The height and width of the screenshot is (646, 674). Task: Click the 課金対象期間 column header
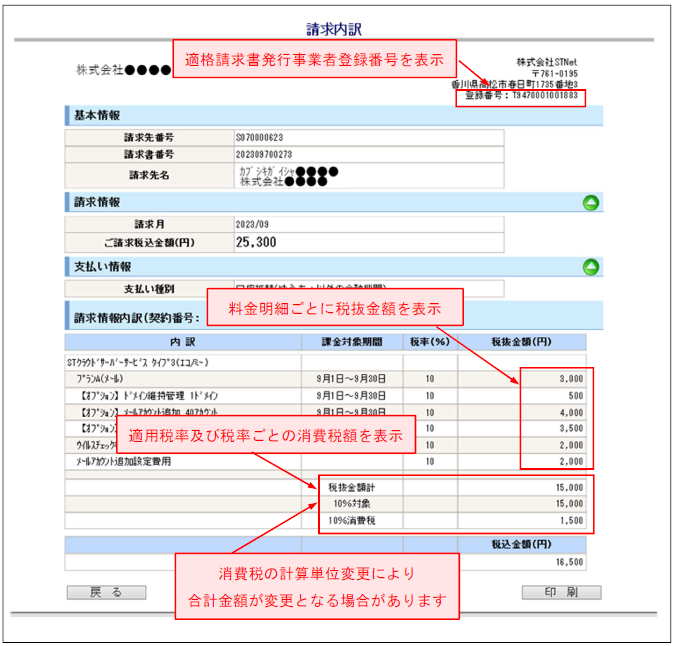coord(352,342)
